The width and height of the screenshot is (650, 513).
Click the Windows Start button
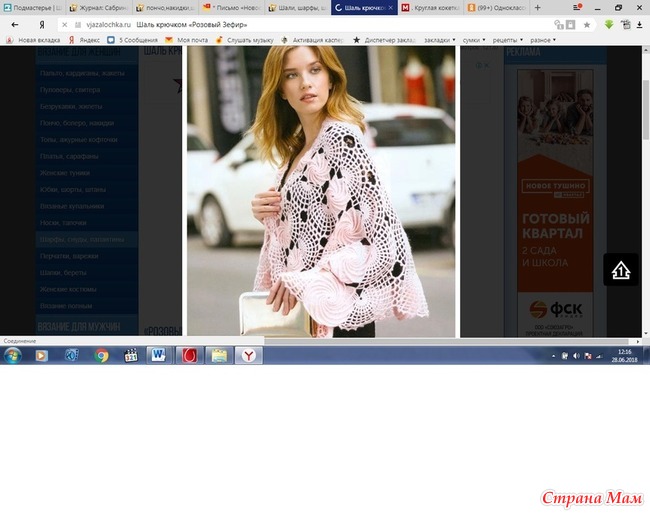(x=12, y=355)
